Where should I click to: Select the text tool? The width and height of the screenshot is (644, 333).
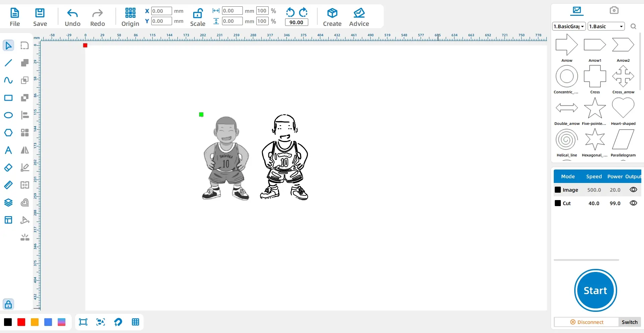[x=8, y=150]
